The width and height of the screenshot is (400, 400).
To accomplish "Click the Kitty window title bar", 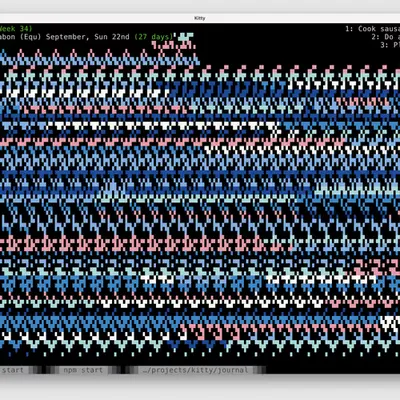I will pyautogui.click(x=200, y=18).
